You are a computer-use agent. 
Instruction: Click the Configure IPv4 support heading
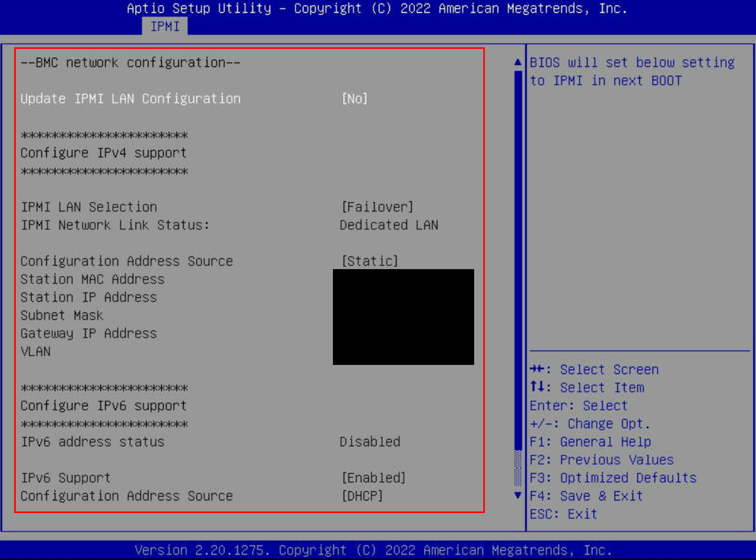[104, 153]
